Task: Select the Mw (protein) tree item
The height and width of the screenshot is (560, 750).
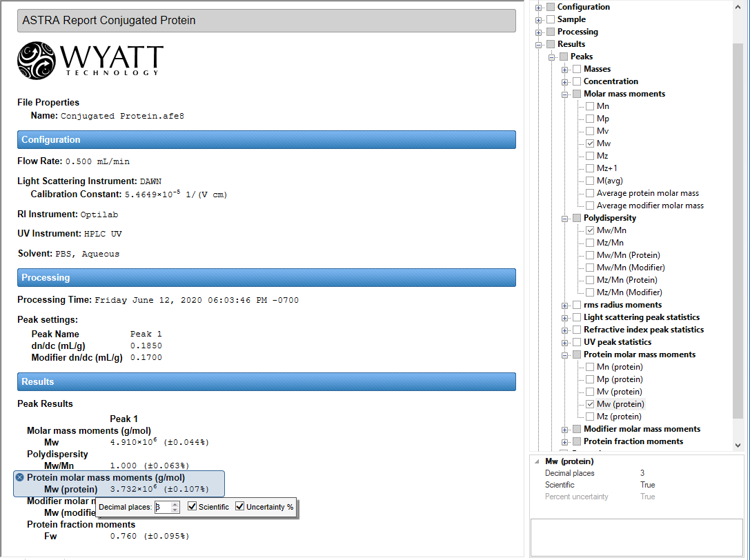Action: pyautogui.click(x=620, y=404)
